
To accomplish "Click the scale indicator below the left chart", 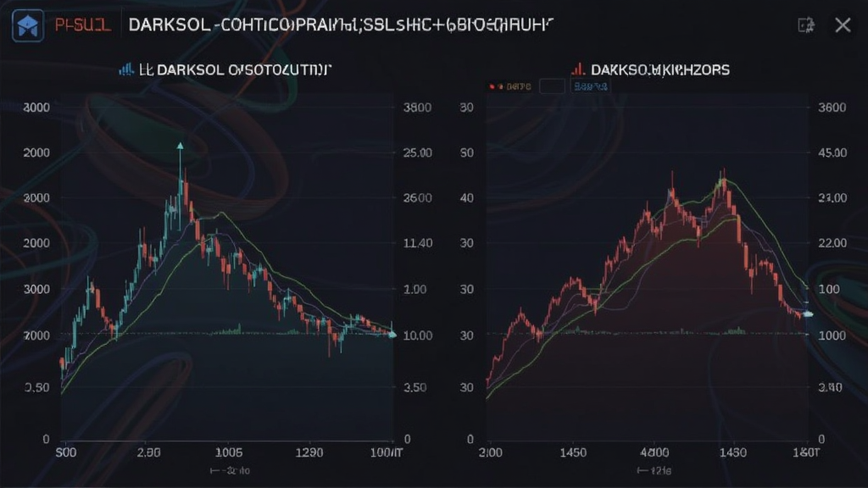I will pos(230,471).
